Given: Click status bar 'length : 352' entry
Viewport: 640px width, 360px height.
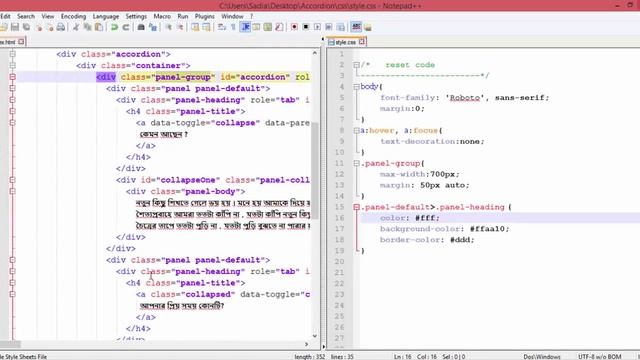Looking at the screenshot, I should pyautogui.click(x=310, y=357).
